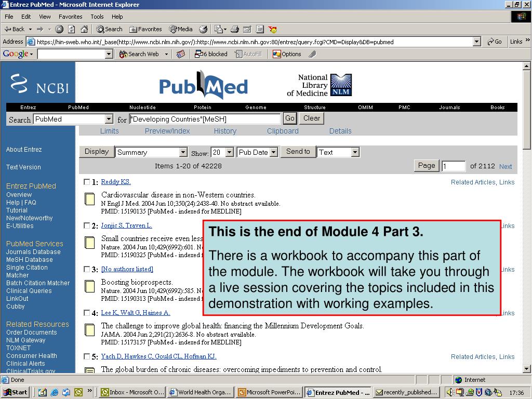532x399 pixels.
Task: Check the checkbox for result 1 Reddy KS
Action: (87, 182)
